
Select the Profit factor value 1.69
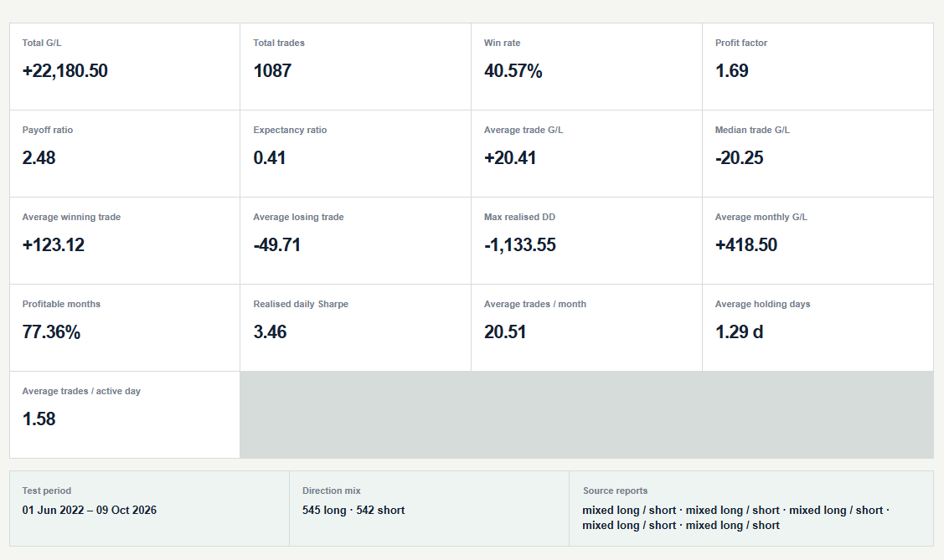[x=731, y=71]
